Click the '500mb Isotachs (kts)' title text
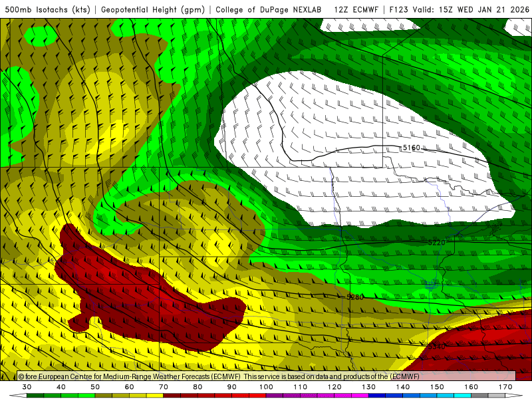 tap(47, 9)
